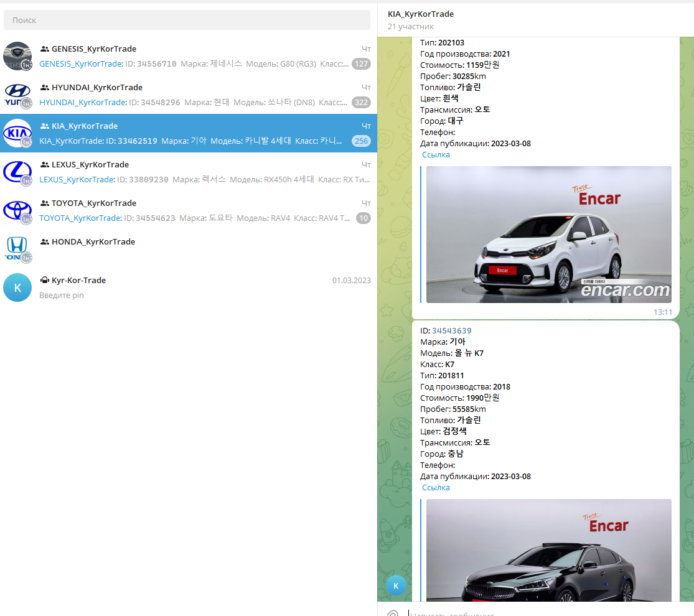
Task: Click the 'Пробег: 30285km' line
Action: [453, 76]
